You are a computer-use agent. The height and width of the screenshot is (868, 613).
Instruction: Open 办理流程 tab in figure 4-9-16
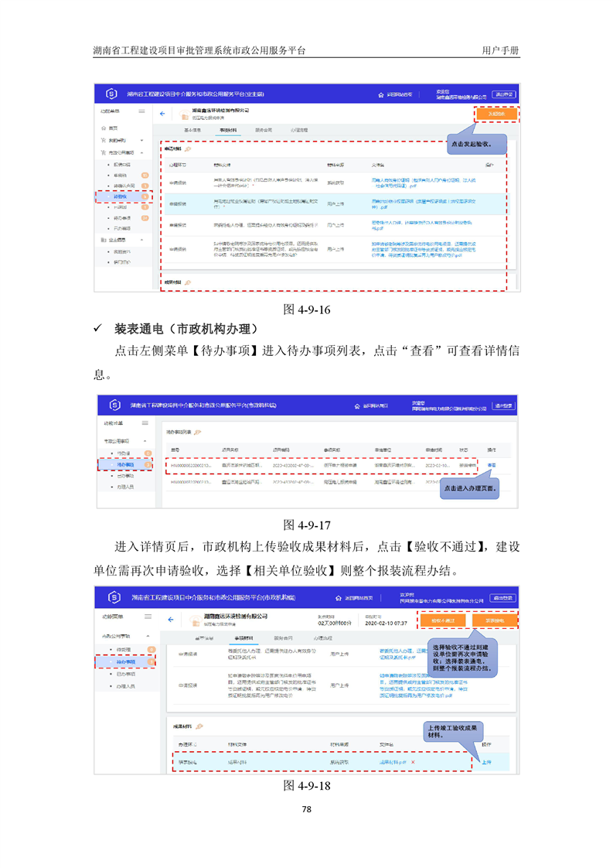[298, 130]
